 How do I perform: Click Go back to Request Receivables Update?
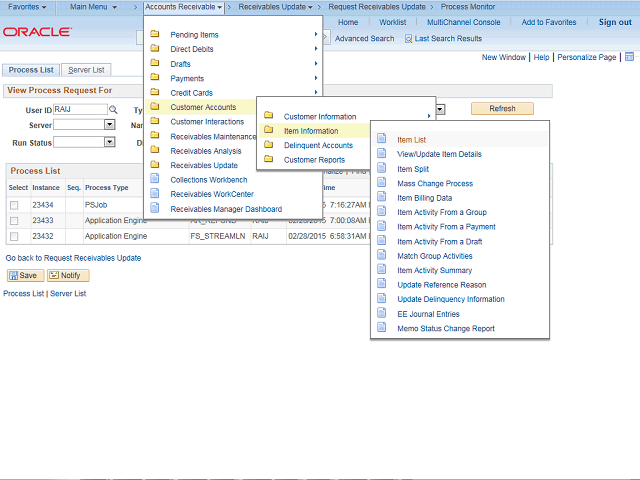(x=73, y=258)
